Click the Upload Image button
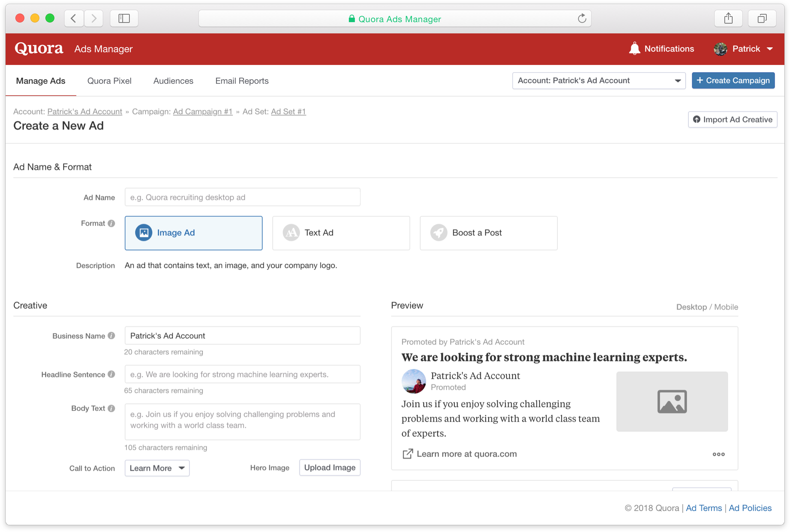The image size is (790, 532). coord(330,467)
